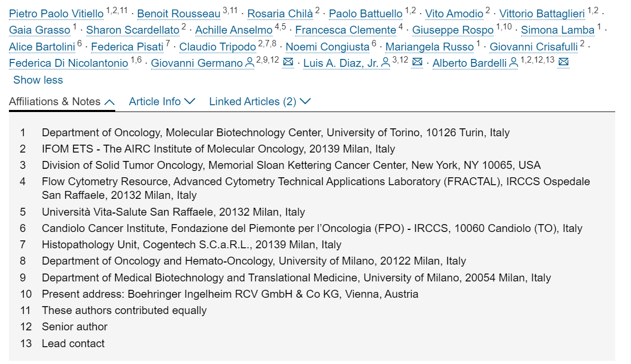631x364 pixels.
Task: Select author Claudio Tripodo
Action: click(x=217, y=47)
